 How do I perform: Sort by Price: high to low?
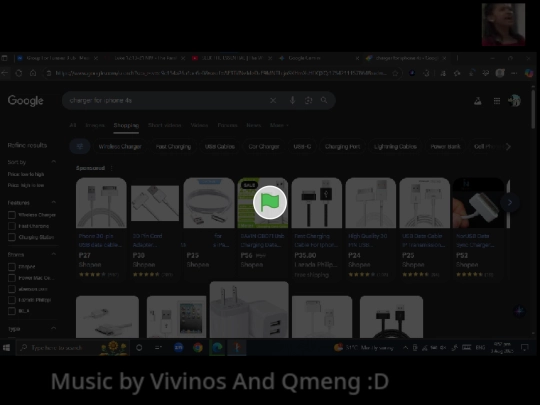(26, 185)
